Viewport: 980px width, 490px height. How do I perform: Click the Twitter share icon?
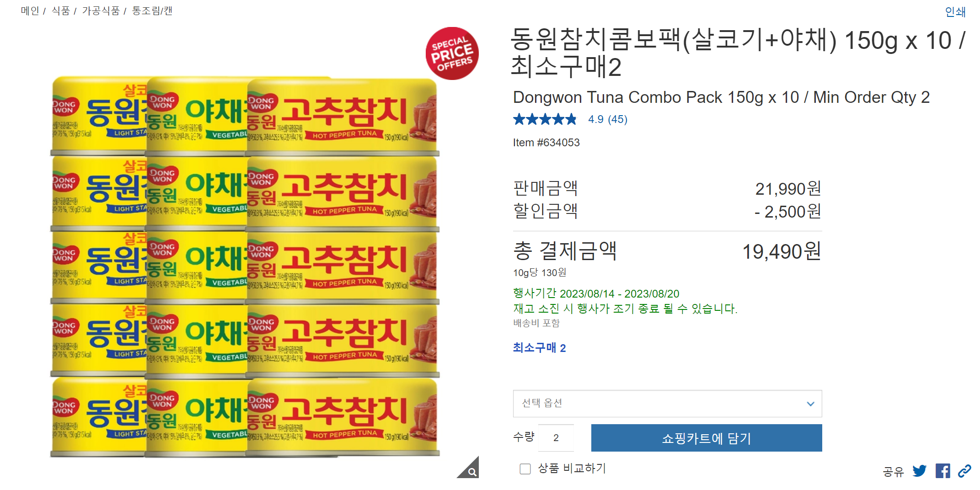(x=920, y=470)
